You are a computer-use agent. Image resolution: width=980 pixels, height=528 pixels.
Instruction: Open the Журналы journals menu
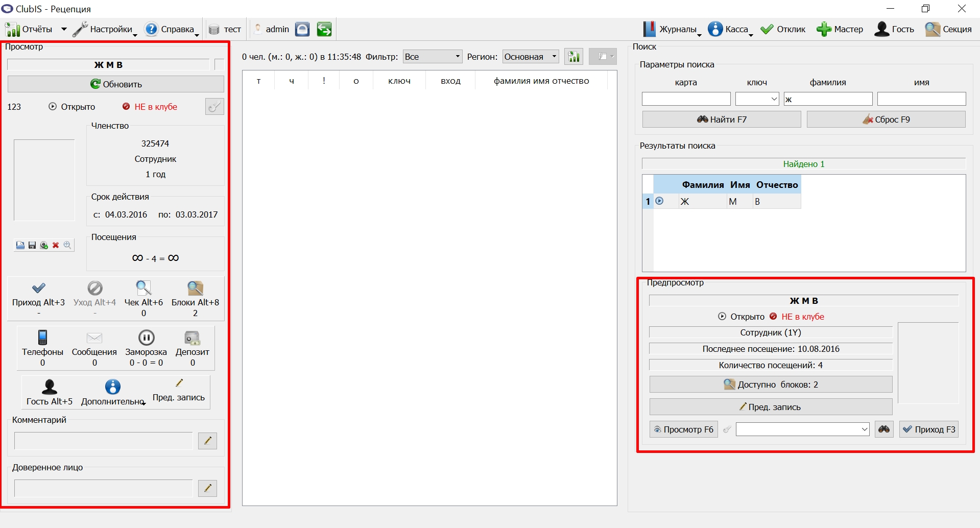pos(672,29)
